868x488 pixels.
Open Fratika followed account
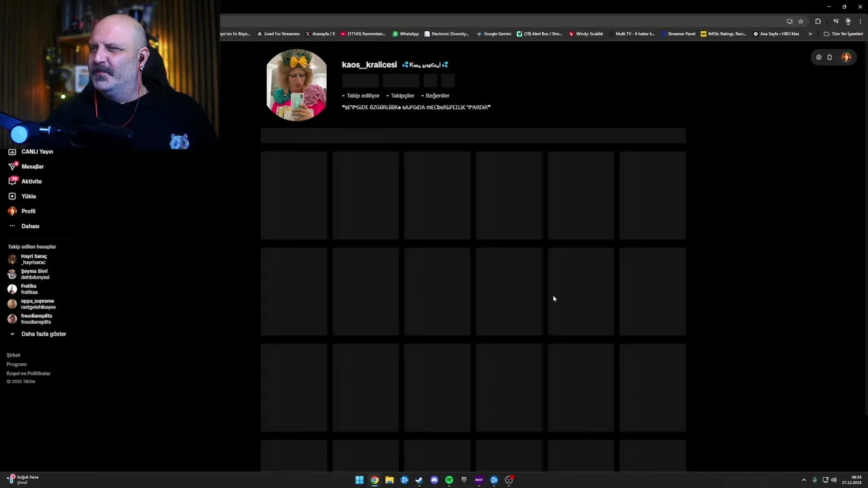[x=22, y=289]
